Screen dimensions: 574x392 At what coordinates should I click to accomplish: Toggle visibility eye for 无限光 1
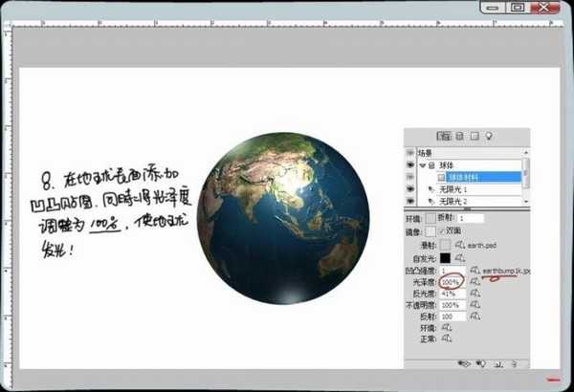point(411,189)
